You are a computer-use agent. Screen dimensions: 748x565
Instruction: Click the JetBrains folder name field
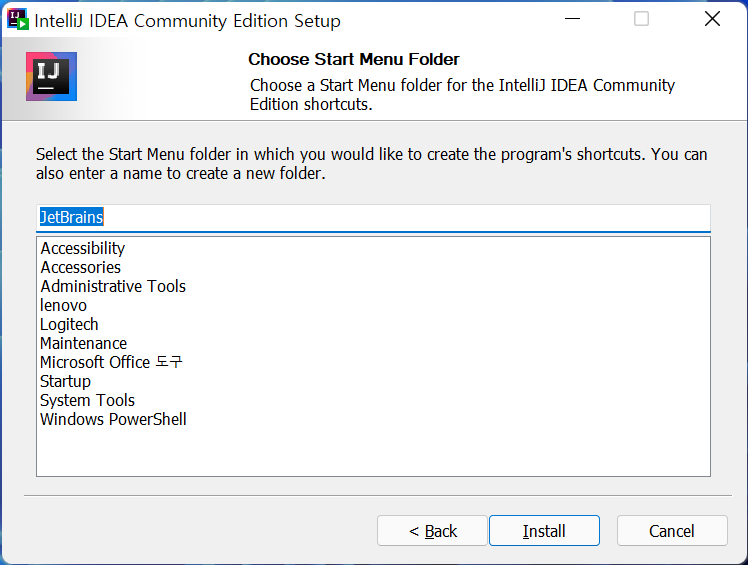[x=372, y=217]
